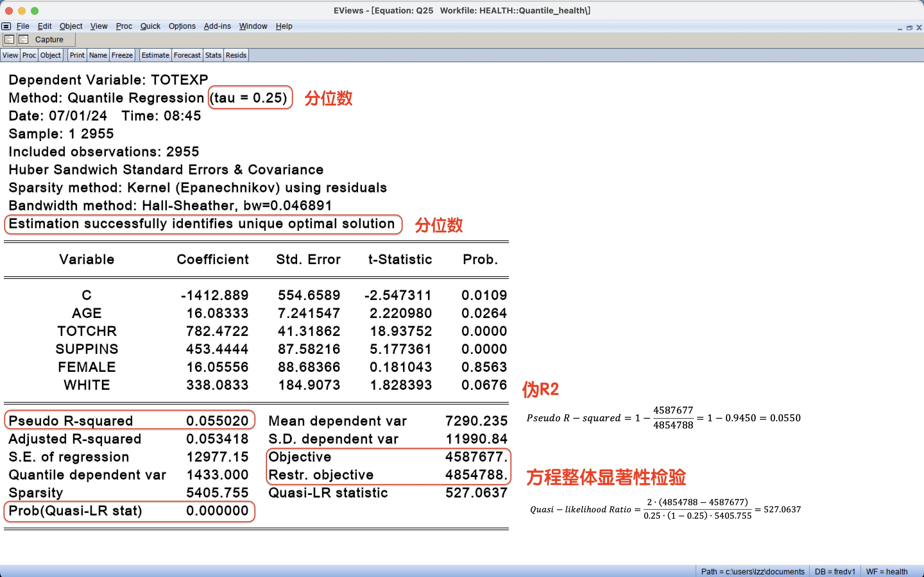924x577 pixels.
Task: Click the Freeze toolbar button
Action: (122, 55)
